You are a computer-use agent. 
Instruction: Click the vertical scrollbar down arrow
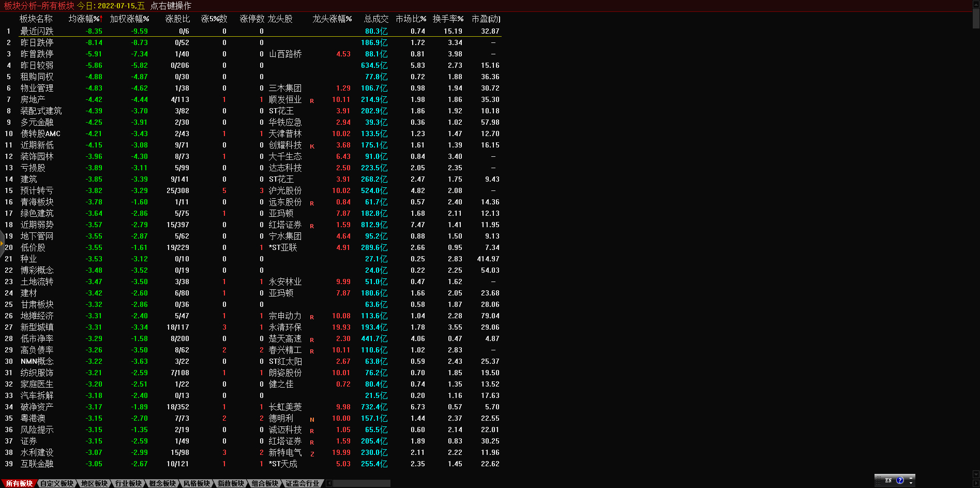point(976,474)
